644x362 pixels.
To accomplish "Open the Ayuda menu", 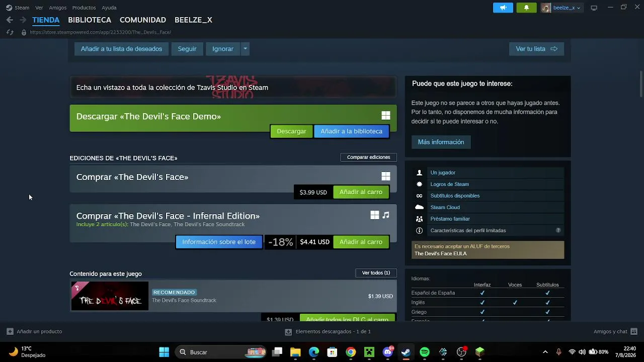I will point(109,8).
